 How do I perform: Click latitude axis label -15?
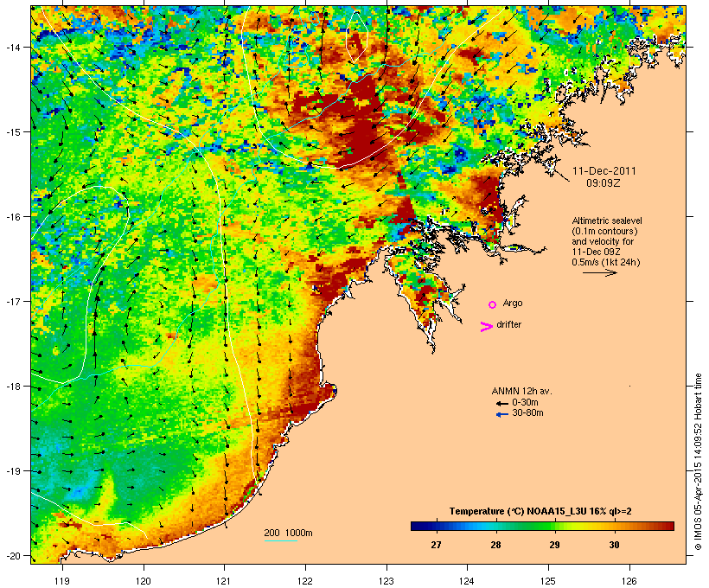click(13, 132)
